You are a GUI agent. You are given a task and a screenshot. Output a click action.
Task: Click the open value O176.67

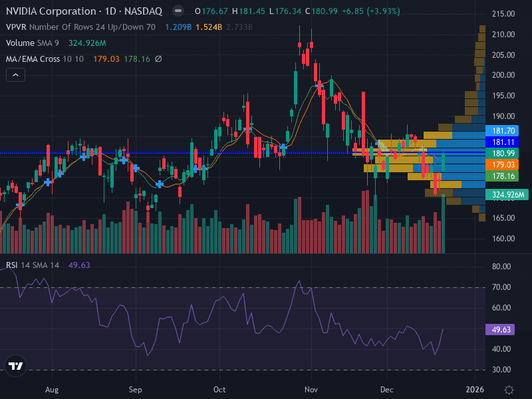click(x=211, y=11)
